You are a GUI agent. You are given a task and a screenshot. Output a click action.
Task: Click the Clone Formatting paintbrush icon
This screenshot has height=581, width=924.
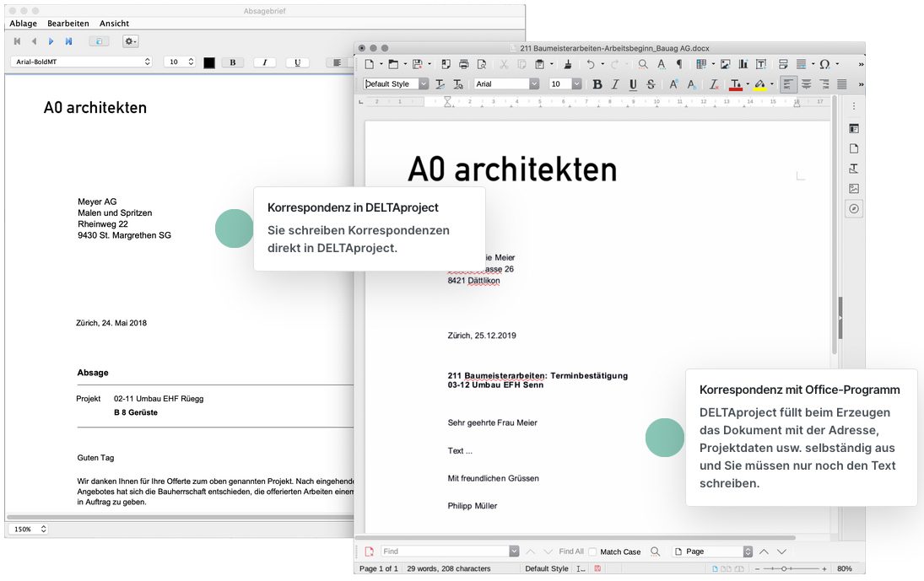tap(568, 64)
